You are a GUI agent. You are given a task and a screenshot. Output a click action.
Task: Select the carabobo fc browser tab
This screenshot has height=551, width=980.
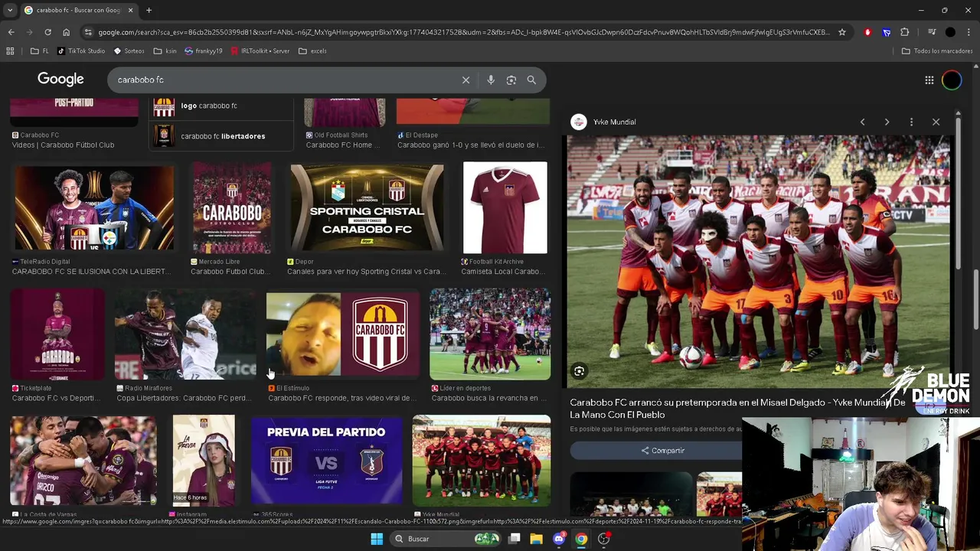tap(77, 10)
